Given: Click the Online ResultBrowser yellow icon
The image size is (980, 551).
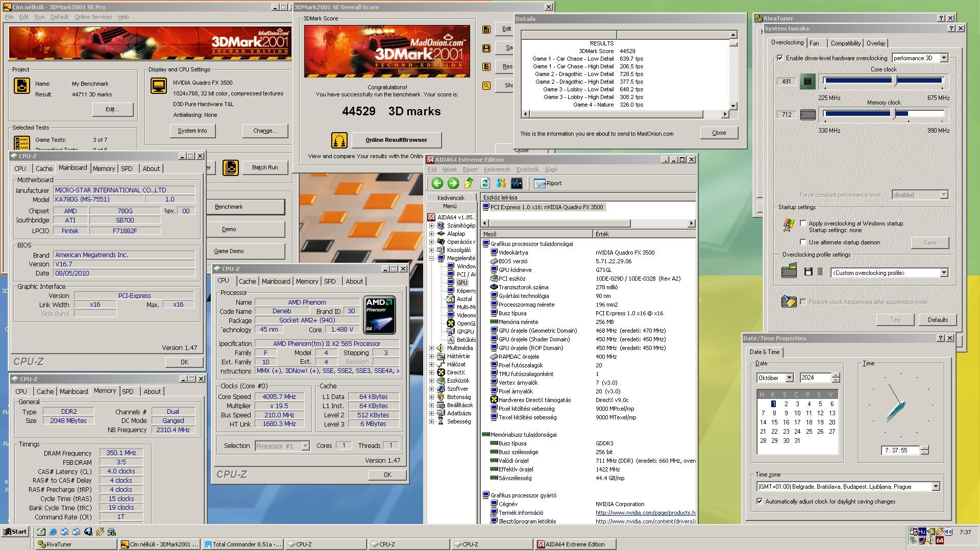Looking at the screenshot, I should click(339, 140).
